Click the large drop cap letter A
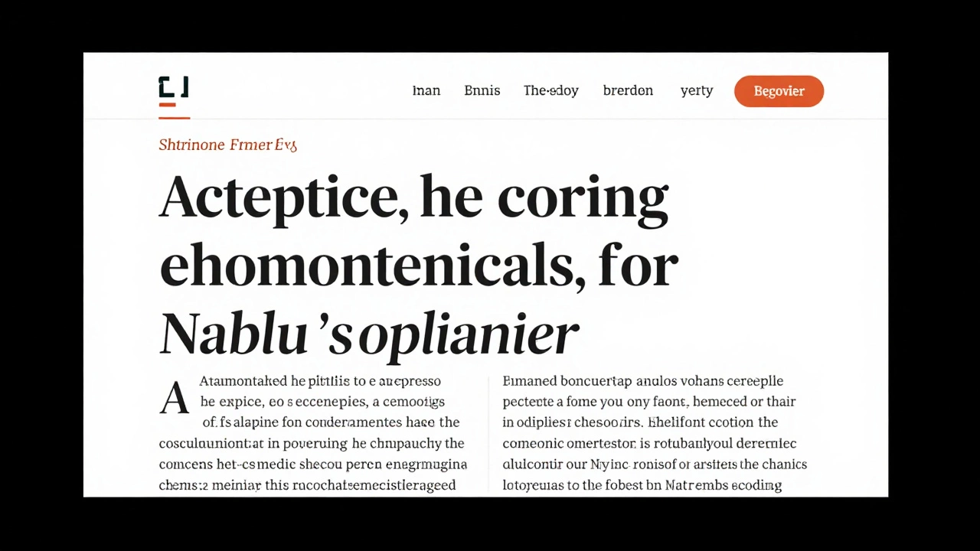980x551 pixels. point(174,398)
